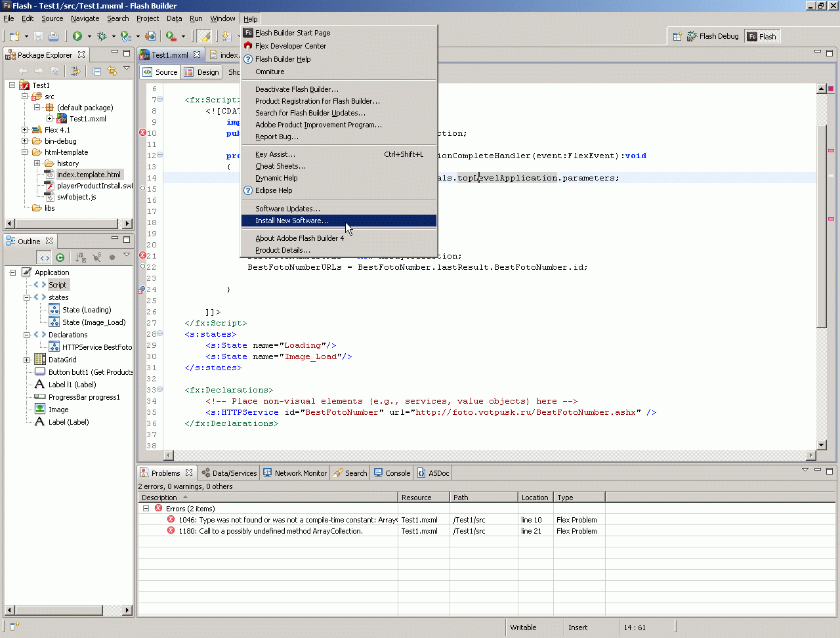The width and height of the screenshot is (840, 638).
Task: Expand the Flex 4.1 library node
Action: [24, 130]
